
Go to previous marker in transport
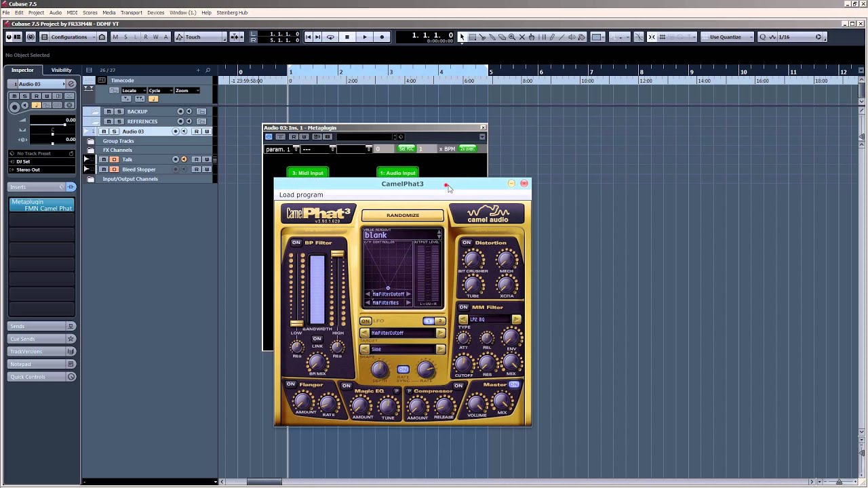309,37
